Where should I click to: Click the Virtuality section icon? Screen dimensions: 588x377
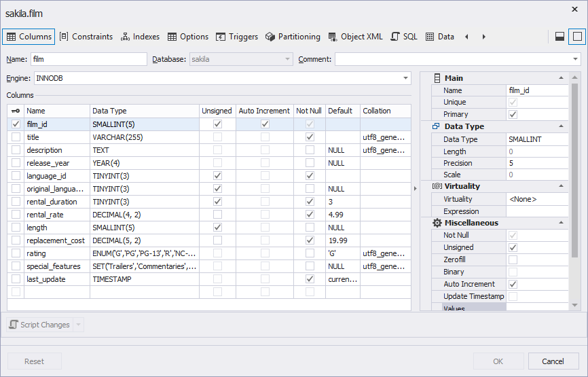click(x=437, y=186)
